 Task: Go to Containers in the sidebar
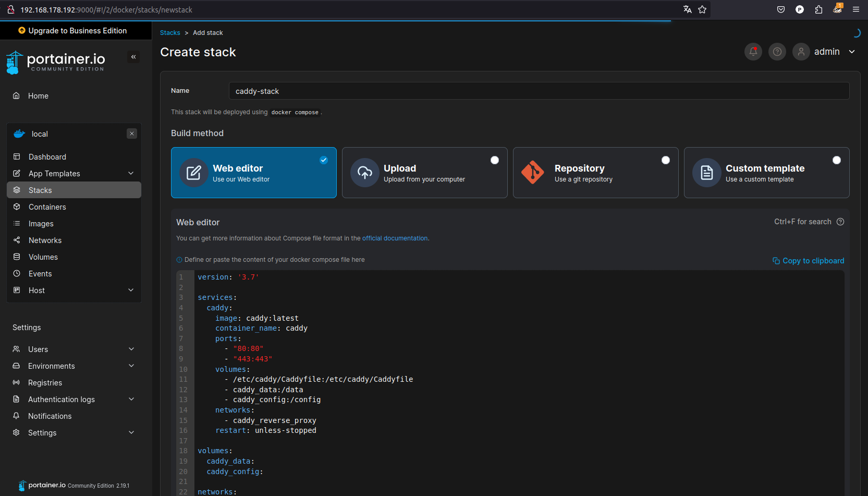pos(47,207)
